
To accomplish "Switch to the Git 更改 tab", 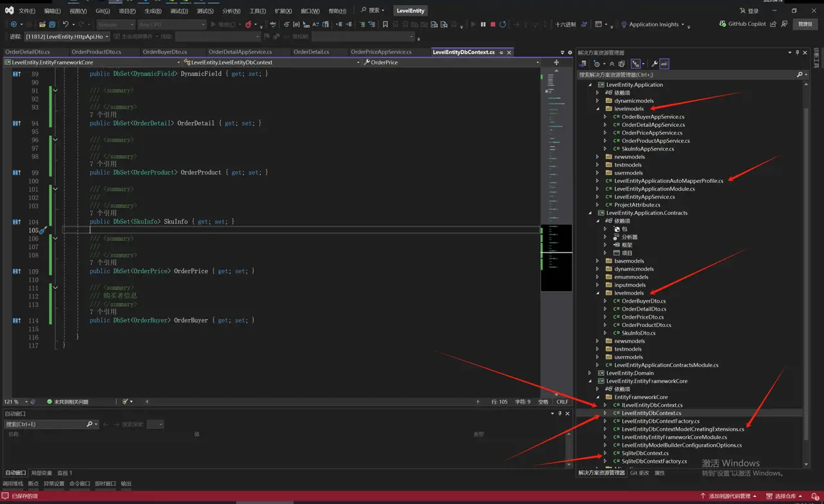I will coord(639,473).
